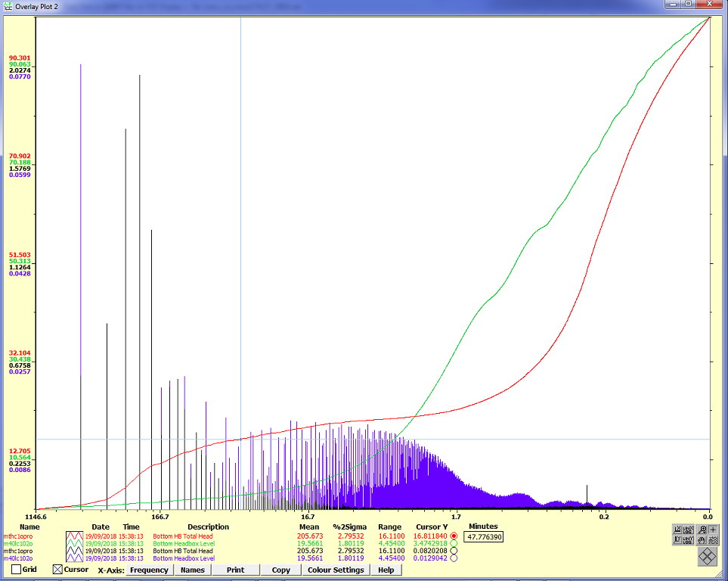Image resolution: width=728 pixels, height=581 pixels.
Task: Click the Help button
Action: [387, 570]
